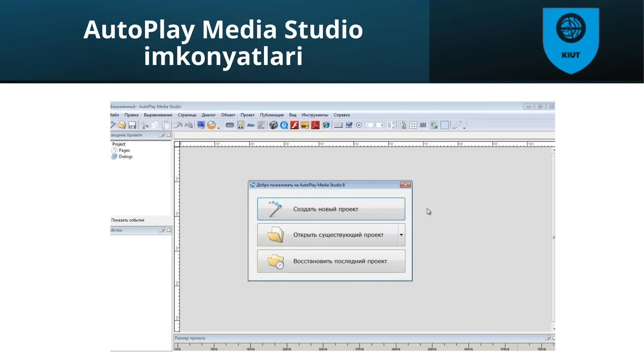Image resolution: width=644 pixels, height=362 pixels.
Task: Open the Проект menu
Action: pos(248,115)
